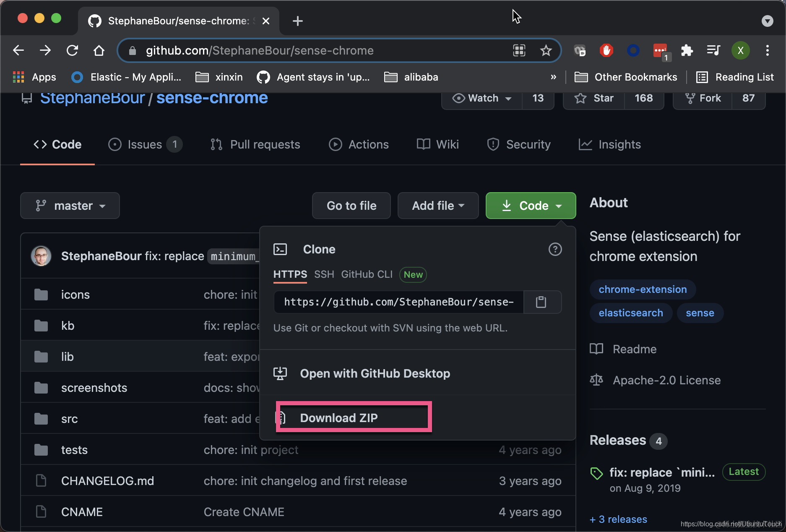This screenshot has width=786, height=532.
Task: Open the alibaba bookmarks folder
Action: 411,77
